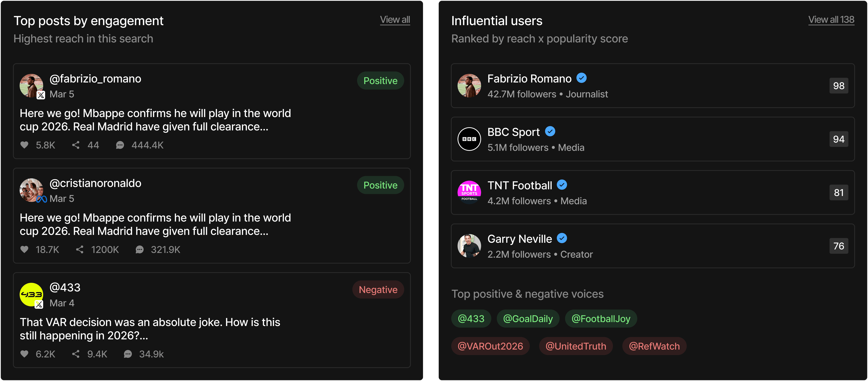Click the @FootballJoy positive tag

[x=601, y=319]
